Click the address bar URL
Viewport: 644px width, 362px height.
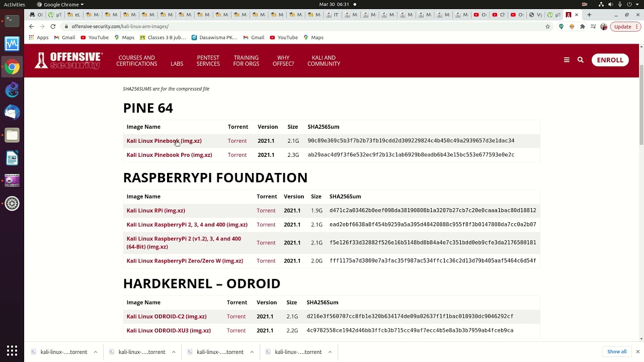[x=120, y=27]
